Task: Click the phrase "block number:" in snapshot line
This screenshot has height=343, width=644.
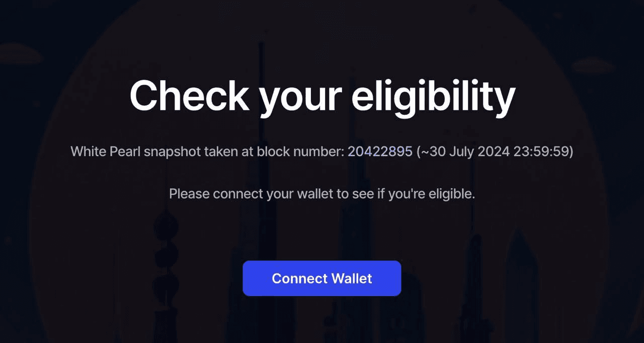Action: (x=301, y=151)
